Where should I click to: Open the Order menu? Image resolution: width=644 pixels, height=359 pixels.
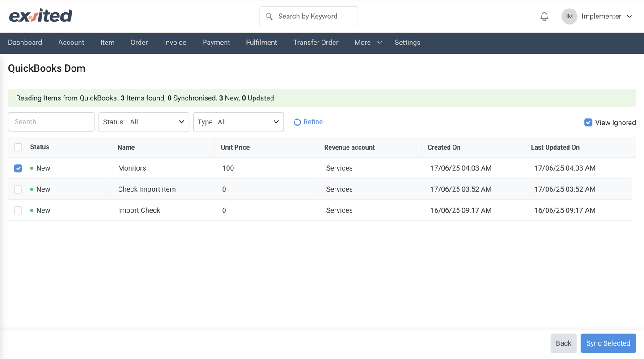point(139,43)
